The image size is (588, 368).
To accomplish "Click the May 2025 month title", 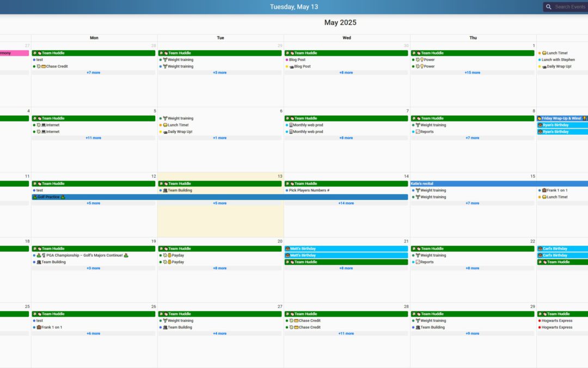I will 340,22.
